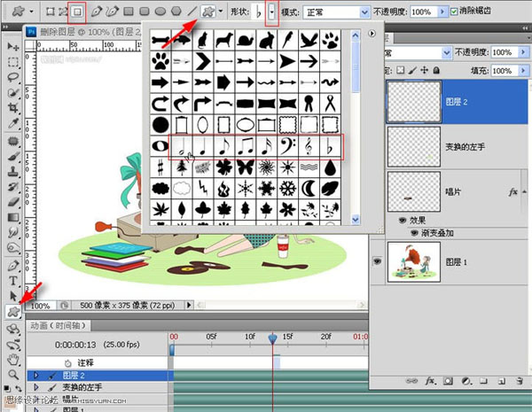This screenshot has height=412, width=532.
Task: Toggle the 消除锯齿 anti-alias checkbox
Action: point(455,12)
